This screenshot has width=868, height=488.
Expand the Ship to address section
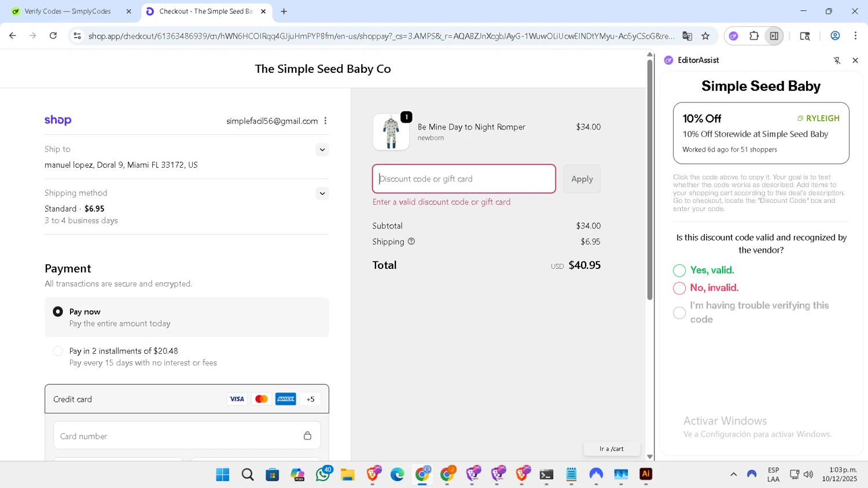click(x=322, y=150)
